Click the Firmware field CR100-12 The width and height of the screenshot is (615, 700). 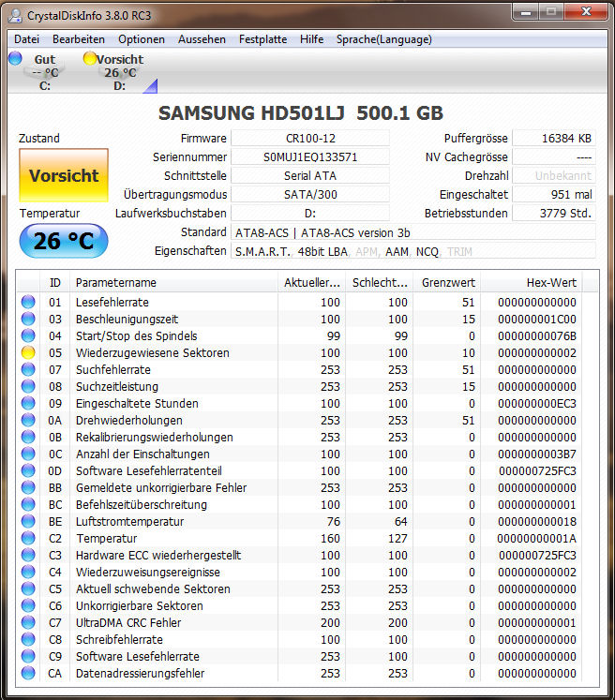[310, 139]
